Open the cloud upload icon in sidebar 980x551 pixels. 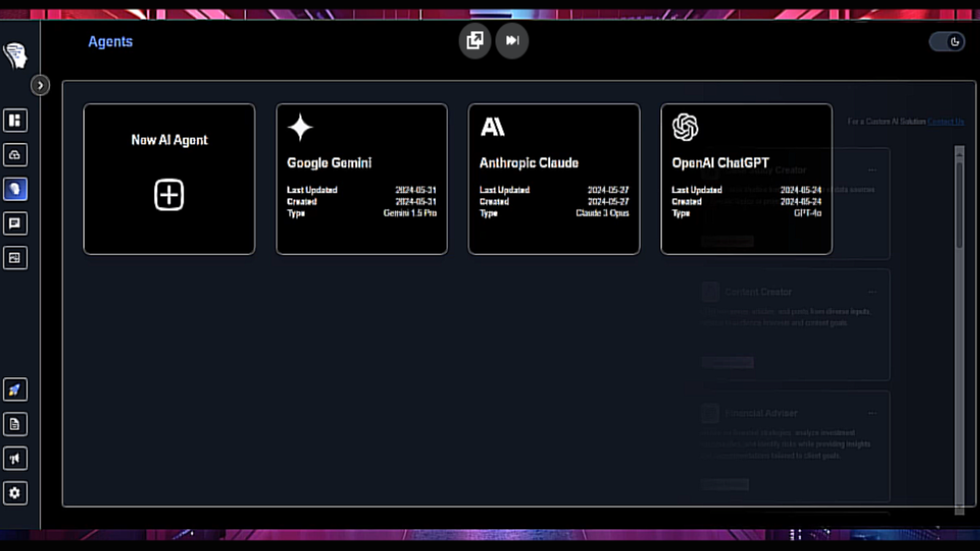click(x=15, y=155)
